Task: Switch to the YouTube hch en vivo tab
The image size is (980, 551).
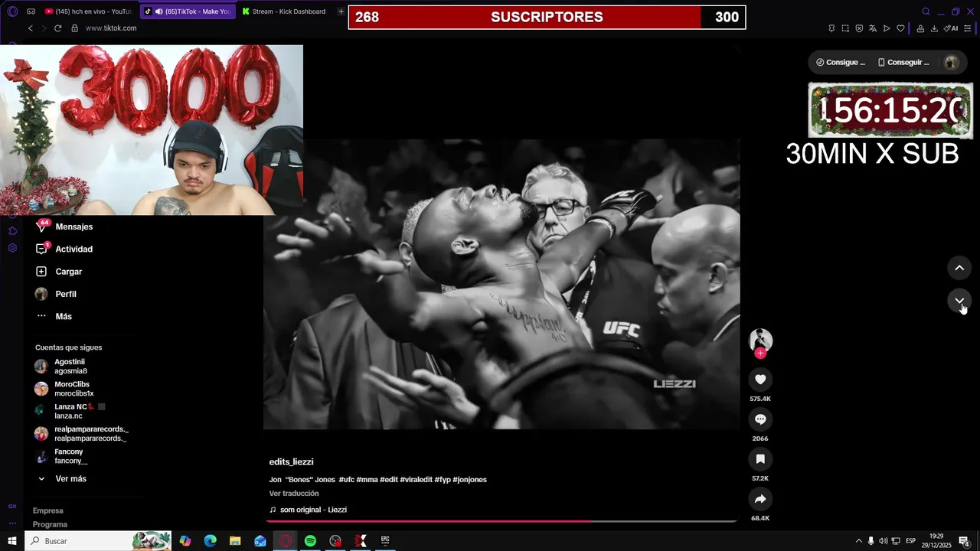Action: point(88,11)
